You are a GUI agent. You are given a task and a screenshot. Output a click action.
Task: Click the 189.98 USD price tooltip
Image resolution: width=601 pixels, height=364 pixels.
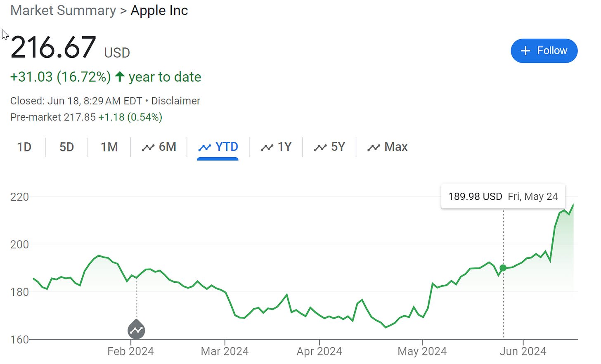coord(503,196)
